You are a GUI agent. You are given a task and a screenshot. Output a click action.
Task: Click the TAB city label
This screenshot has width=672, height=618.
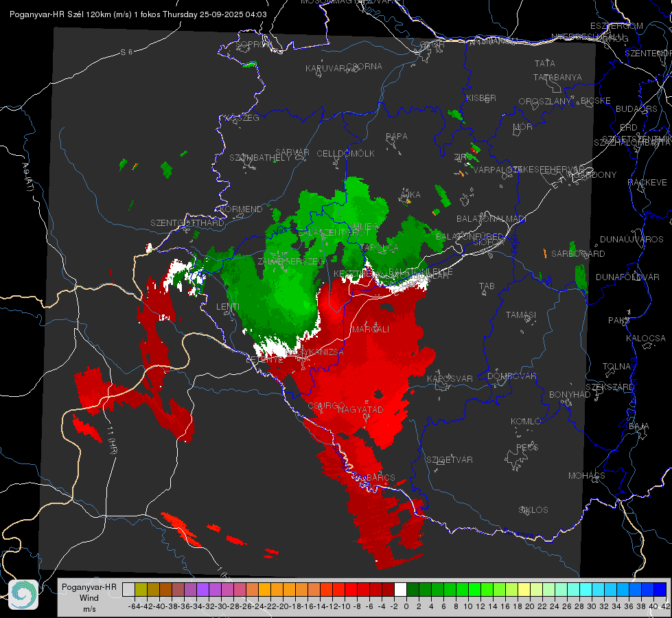[x=487, y=286]
